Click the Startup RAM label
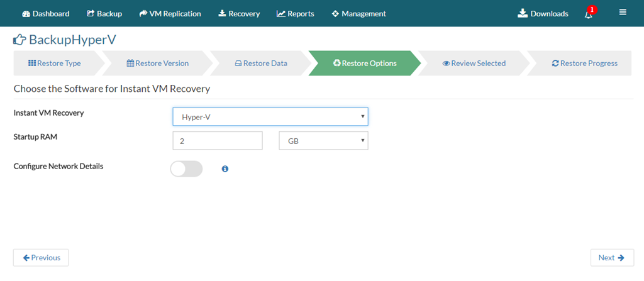Image resolution: width=644 pixels, height=281 pixels. click(x=35, y=137)
